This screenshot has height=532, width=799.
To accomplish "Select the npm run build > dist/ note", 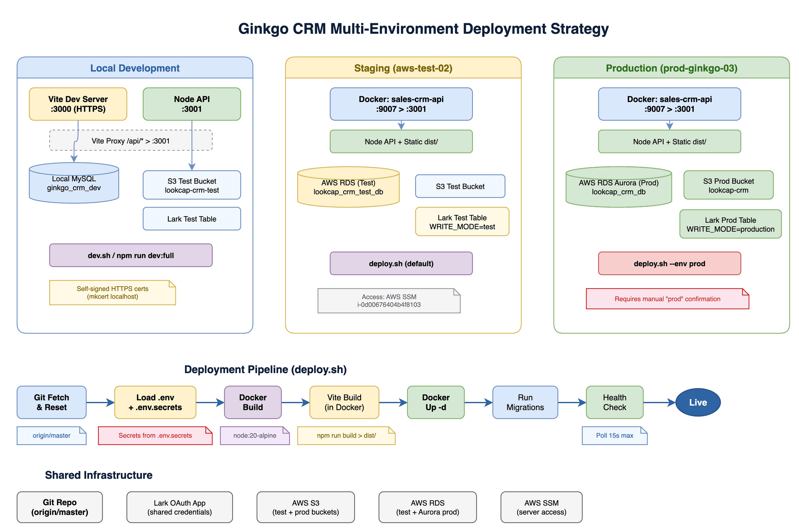I will coord(346,436).
